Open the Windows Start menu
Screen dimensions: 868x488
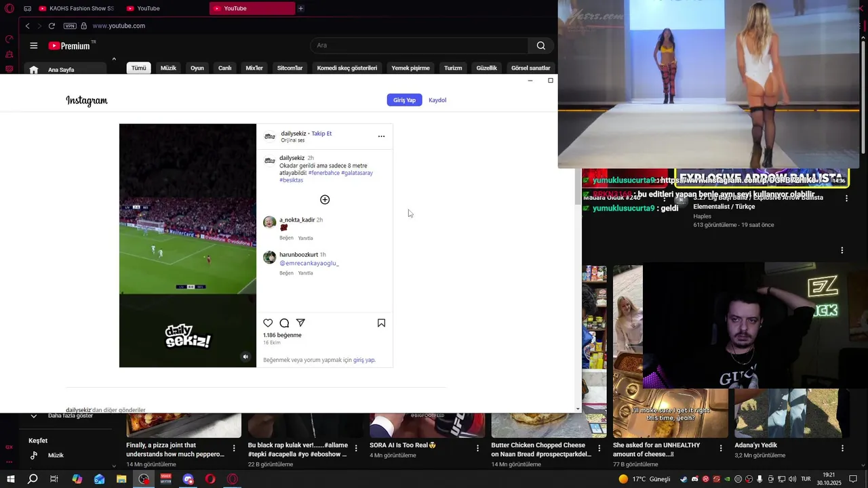click(x=10, y=479)
